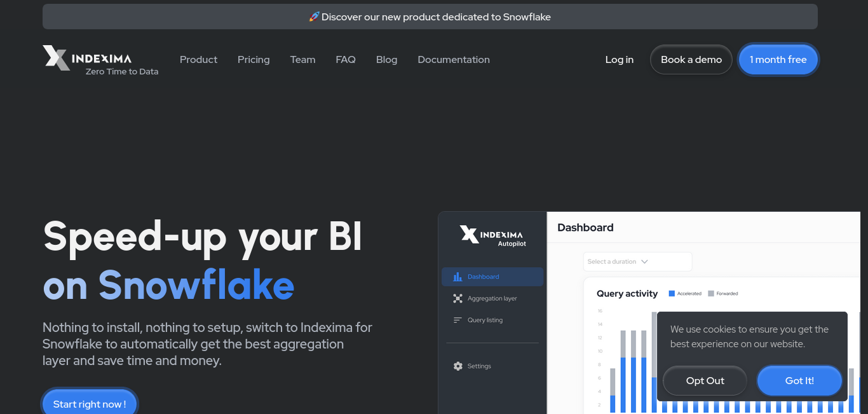The width and height of the screenshot is (868, 414).
Task: Click the Aggregation layer nodes icon
Action: 458,298
